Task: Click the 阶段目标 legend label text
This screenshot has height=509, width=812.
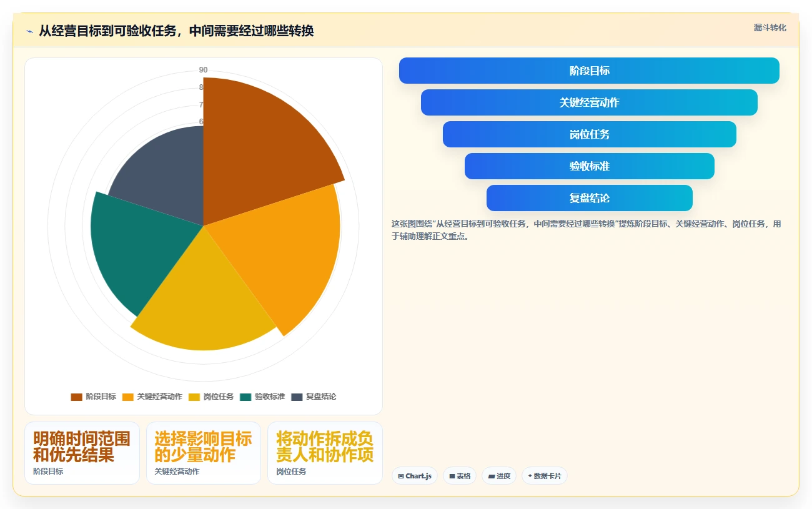Action: pos(101,397)
